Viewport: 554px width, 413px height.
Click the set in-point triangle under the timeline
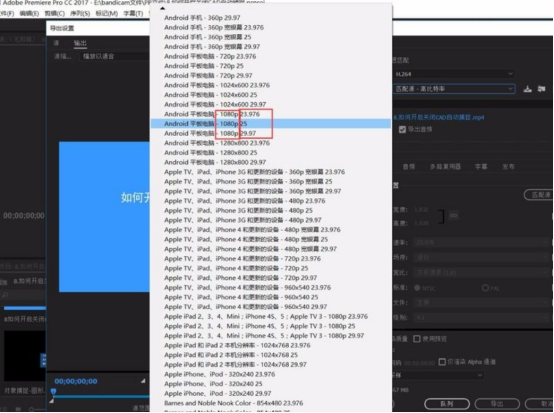pyautogui.click(x=52, y=401)
